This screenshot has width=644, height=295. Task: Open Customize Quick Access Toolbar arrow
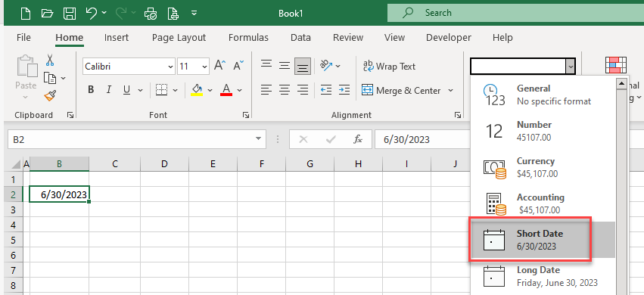click(x=194, y=14)
